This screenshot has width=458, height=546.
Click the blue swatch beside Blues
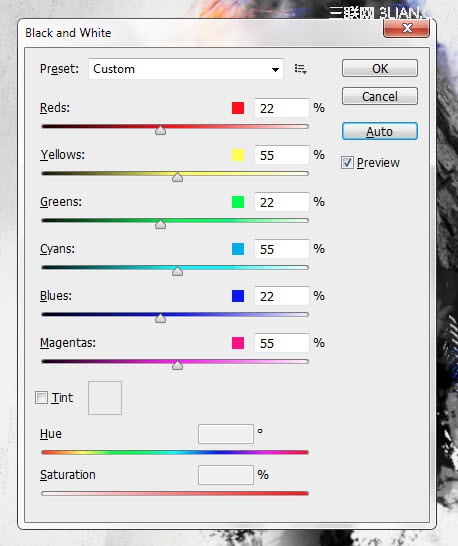coord(238,296)
